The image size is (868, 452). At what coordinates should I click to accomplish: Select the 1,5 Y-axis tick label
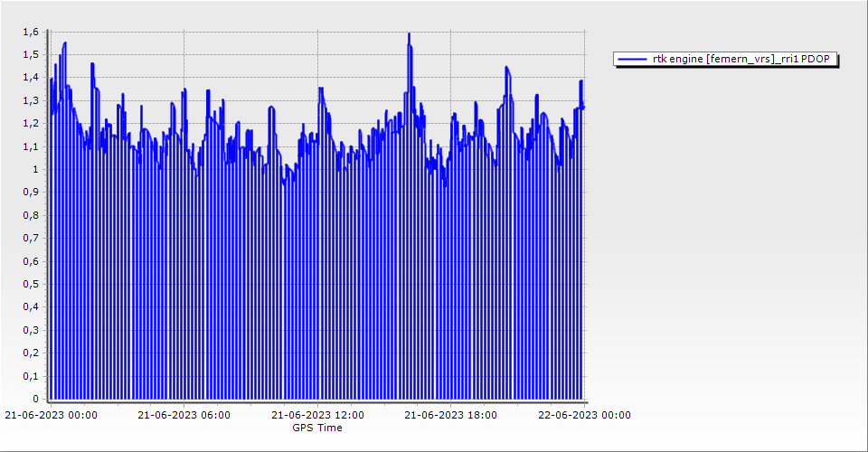click(31, 54)
